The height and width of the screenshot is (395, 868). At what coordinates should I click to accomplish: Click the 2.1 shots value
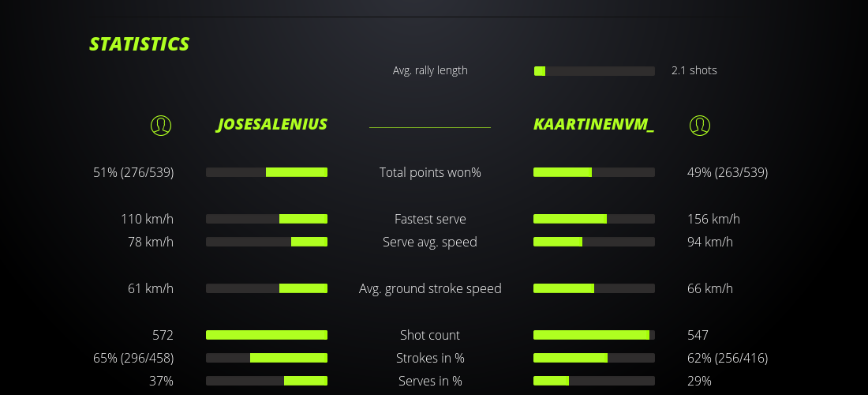(694, 70)
